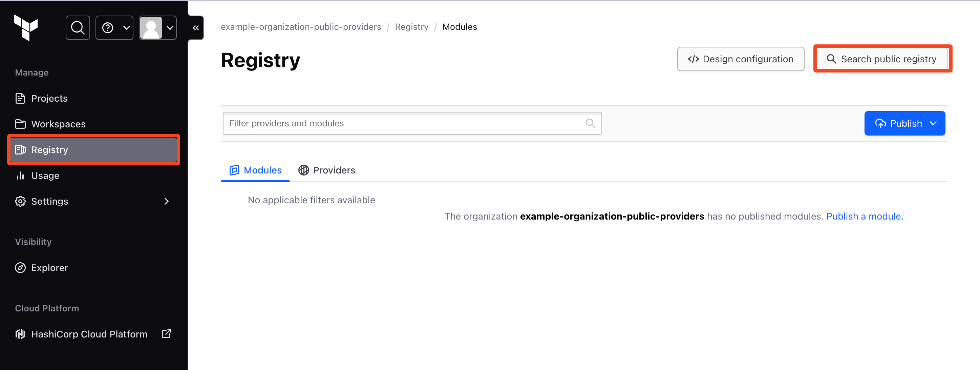Open search with the magnifier icon

(x=78, y=28)
